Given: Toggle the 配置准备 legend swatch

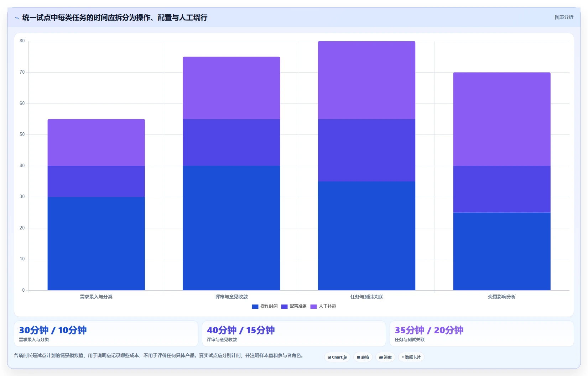Looking at the screenshot, I should (x=284, y=307).
